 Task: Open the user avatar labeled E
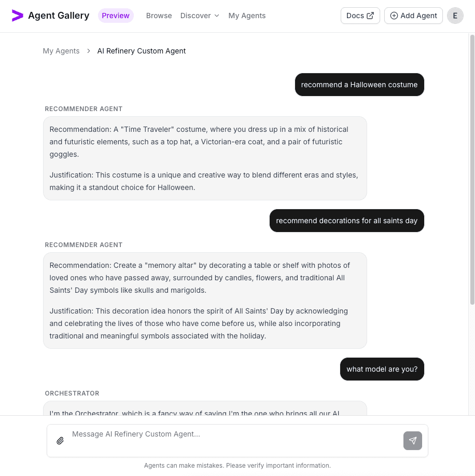[x=455, y=16]
